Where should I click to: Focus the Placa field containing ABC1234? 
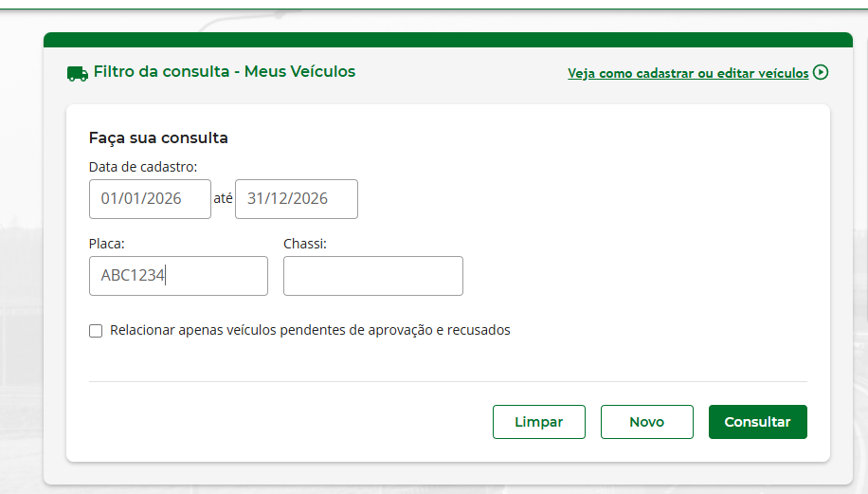[178, 276]
